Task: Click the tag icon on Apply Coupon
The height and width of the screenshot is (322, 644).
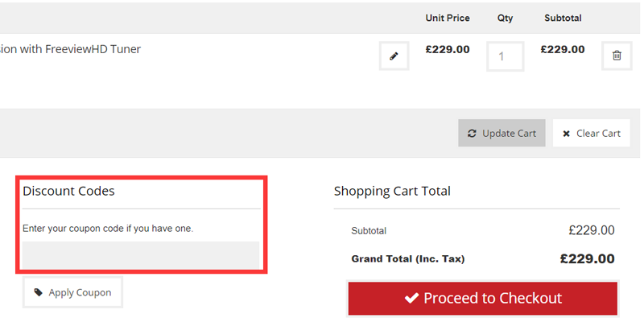Action: [x=38, y=292]
